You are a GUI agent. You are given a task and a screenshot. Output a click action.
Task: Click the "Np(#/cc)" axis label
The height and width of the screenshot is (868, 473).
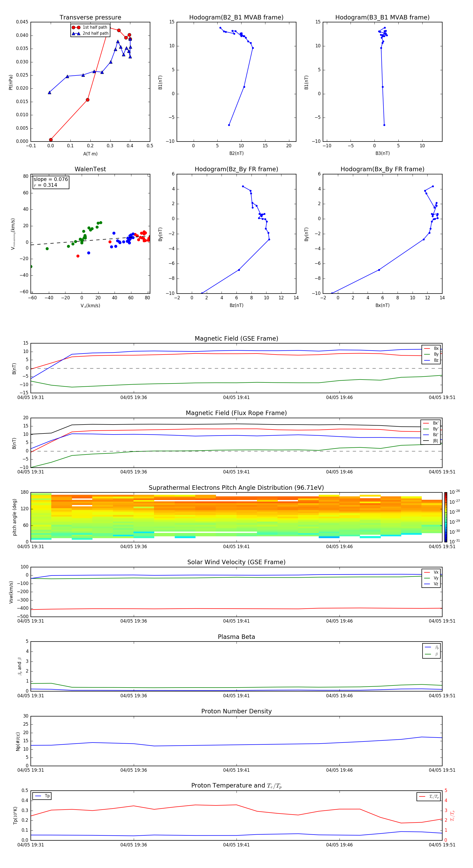18,741
